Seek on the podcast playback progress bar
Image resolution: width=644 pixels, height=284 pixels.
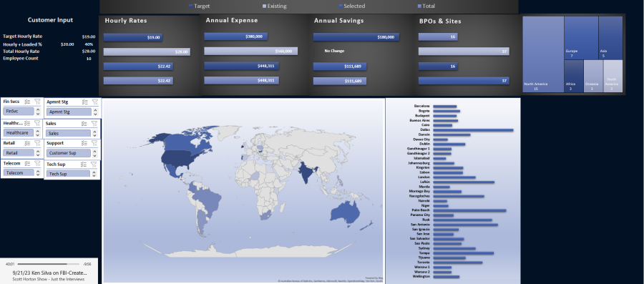coord(49,264)
